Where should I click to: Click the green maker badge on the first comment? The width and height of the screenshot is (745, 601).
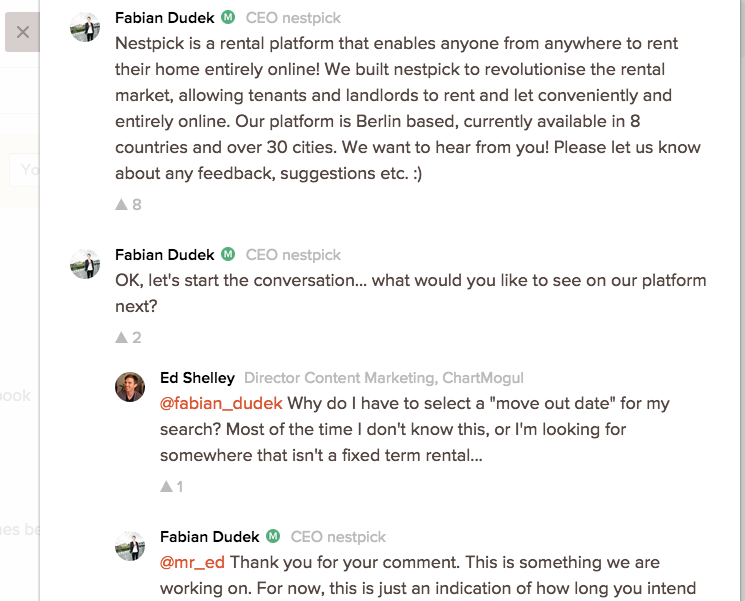(228, 17)
